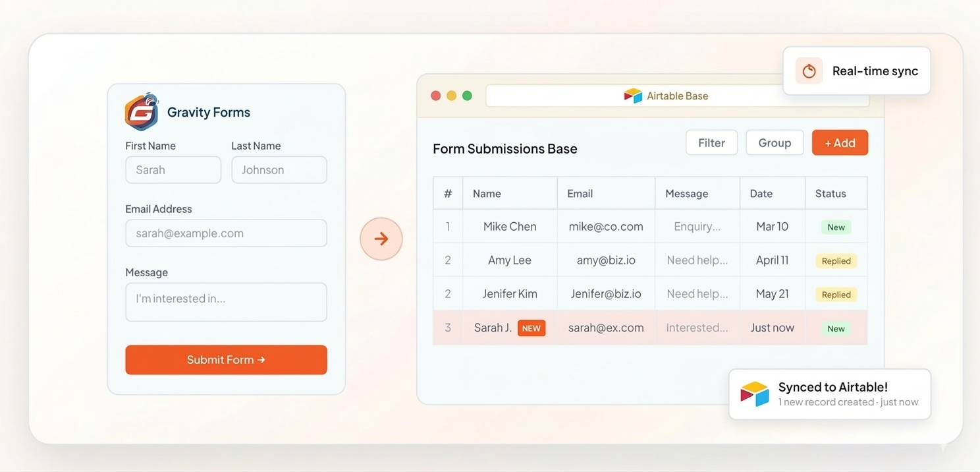Viewport: 980px width, 472px height.
Task: Select the Mike Chen name cell
Action: coord(510,227)
